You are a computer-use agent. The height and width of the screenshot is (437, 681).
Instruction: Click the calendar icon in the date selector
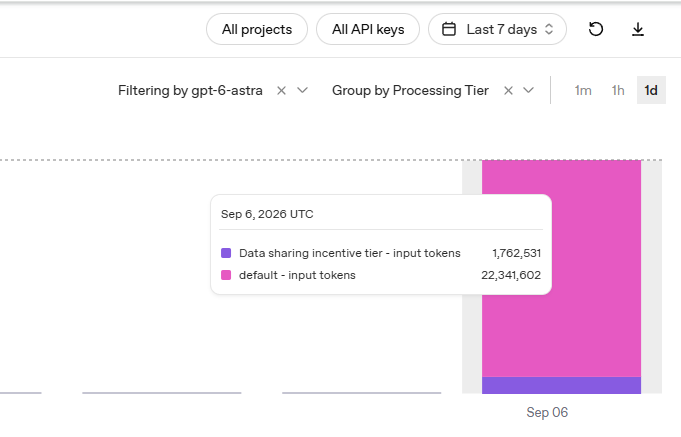click(x=449, y=29)
